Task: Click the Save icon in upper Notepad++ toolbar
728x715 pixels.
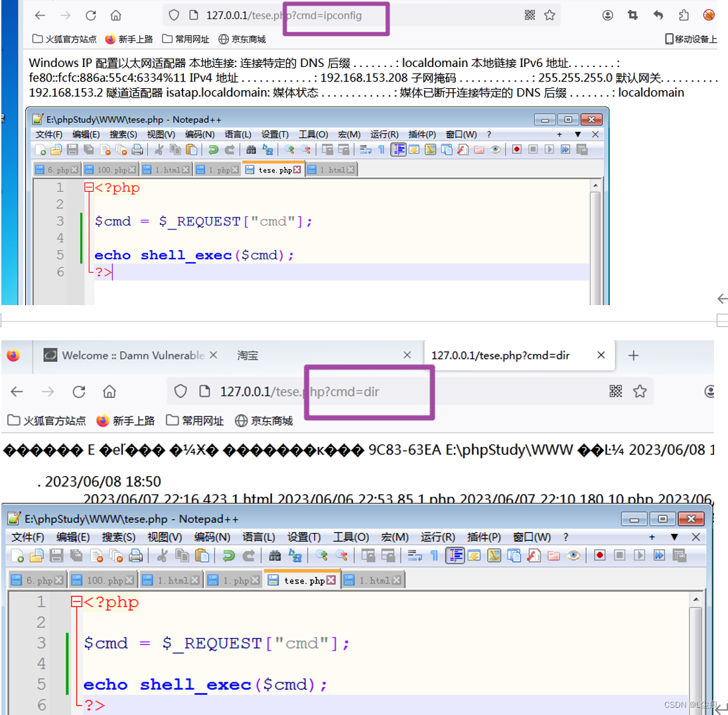Action: tap(72, 149)
